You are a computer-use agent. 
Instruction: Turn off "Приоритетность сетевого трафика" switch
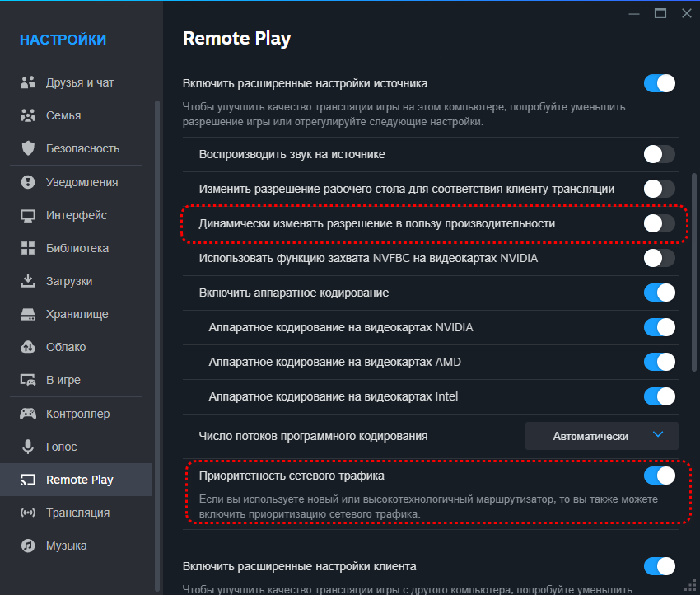click(x=659, y=476)
